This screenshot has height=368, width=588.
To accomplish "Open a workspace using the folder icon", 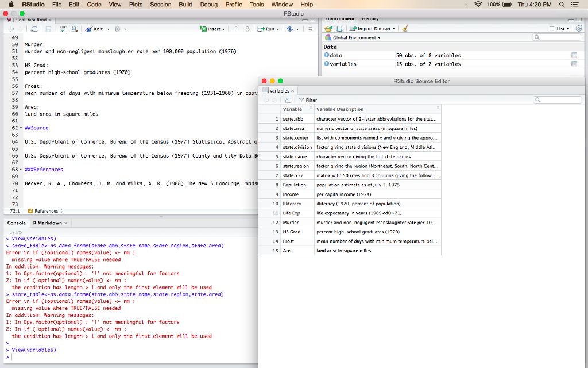I will tap(327, 29).
